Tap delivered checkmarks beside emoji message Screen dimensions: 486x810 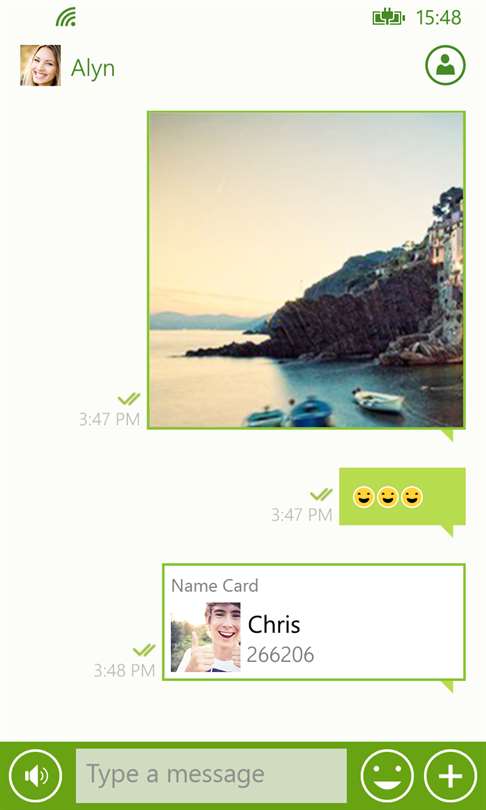(321, 495)
